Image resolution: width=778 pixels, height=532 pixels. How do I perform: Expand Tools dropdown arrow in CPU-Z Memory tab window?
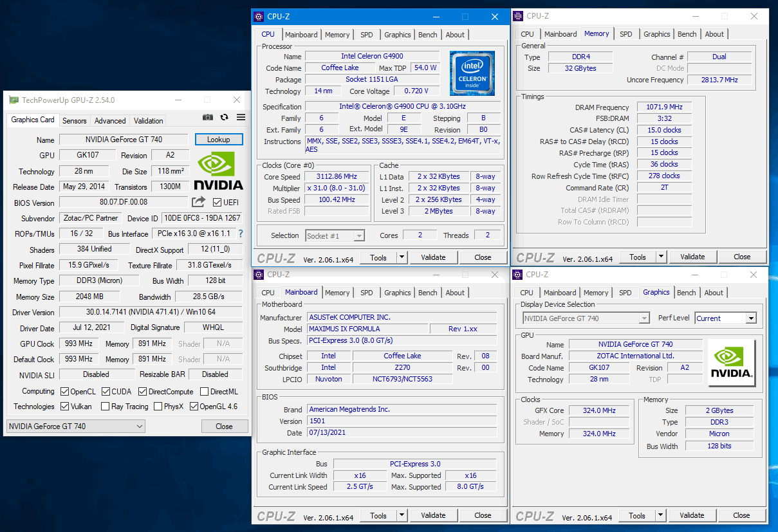tap(661, 257)
